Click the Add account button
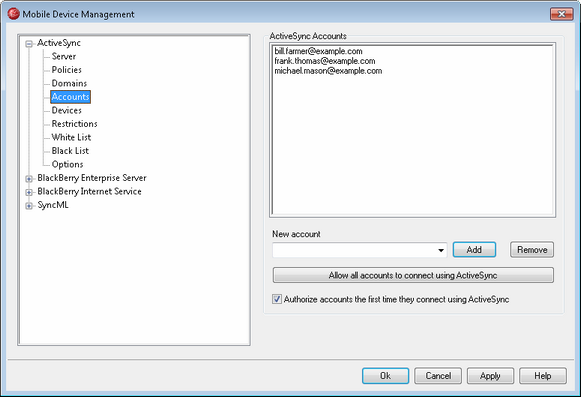 pyautogui.click(x=474, y=250)
